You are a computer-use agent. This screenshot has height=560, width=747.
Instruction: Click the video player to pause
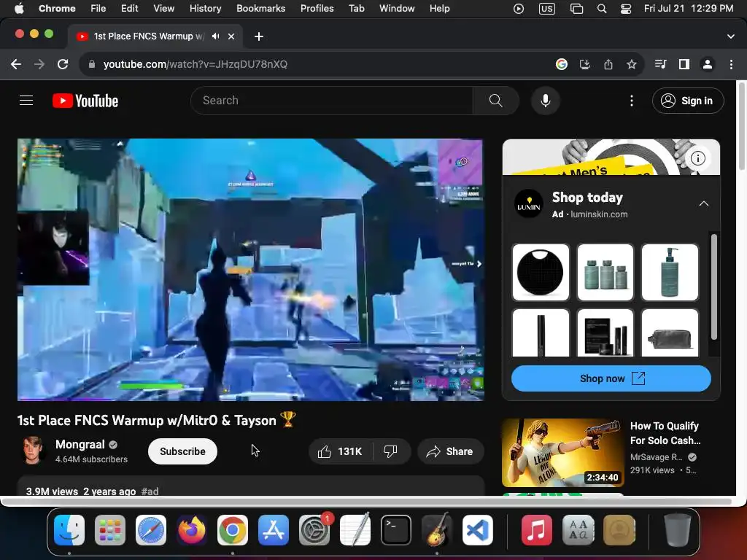251,270
